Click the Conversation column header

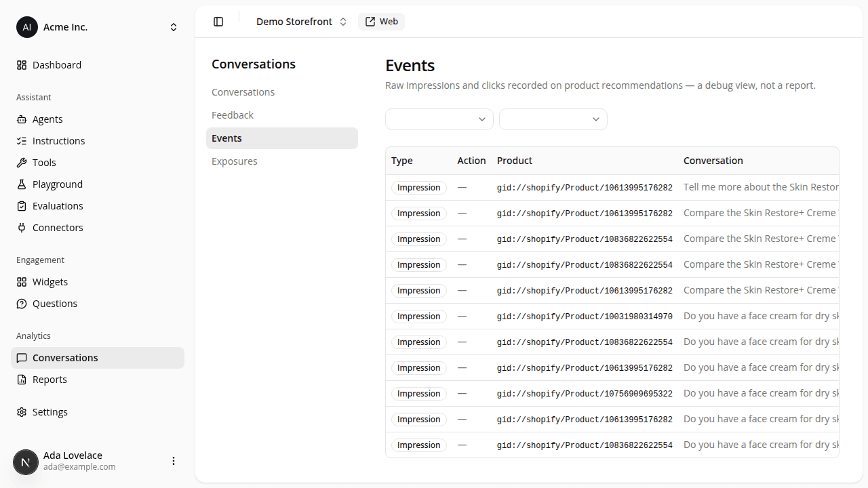713,161
